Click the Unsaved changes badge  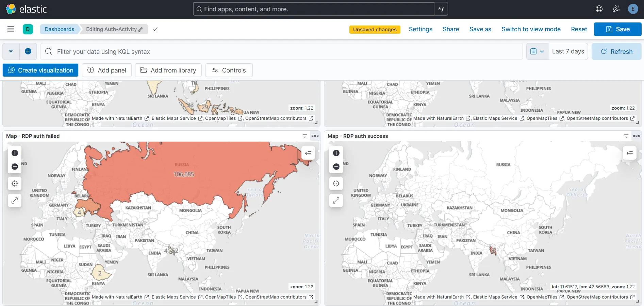coord(375,30)
